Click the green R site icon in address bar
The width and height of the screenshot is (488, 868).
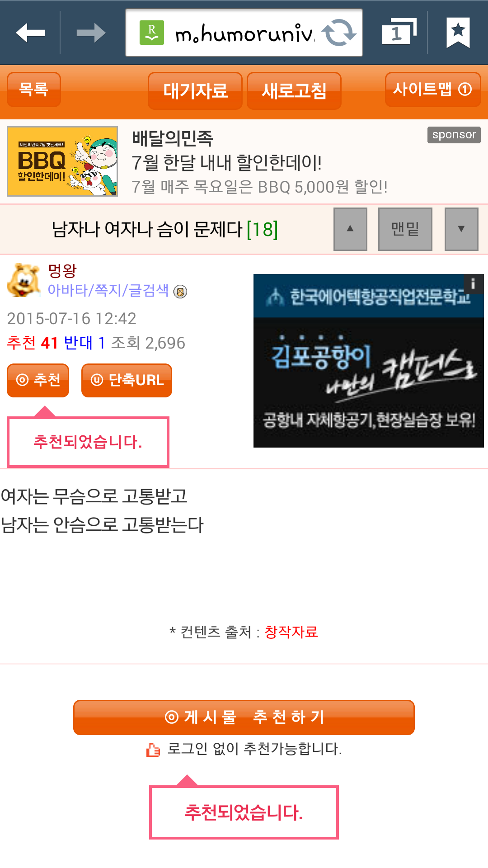[152, 33]
